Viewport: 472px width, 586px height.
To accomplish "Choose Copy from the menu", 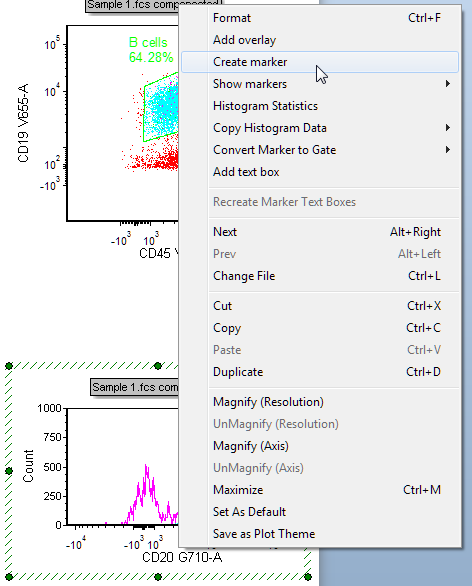I will click(320, 328).
